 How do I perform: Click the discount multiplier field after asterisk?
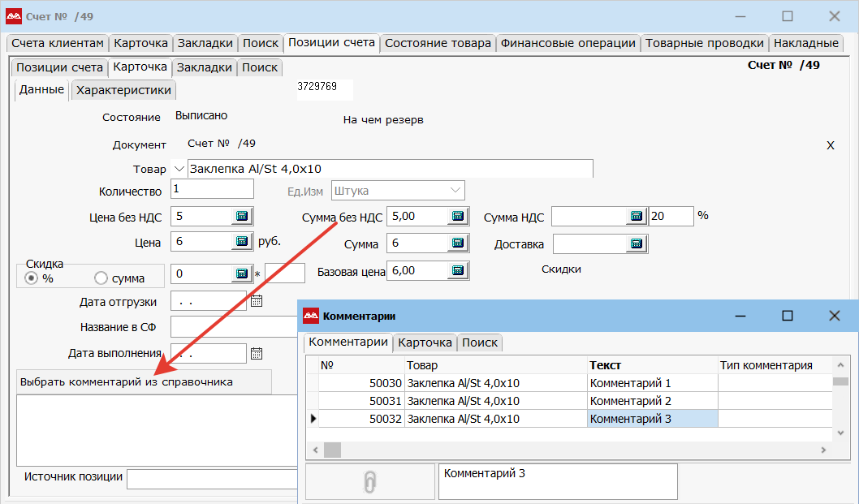[285, 273]
